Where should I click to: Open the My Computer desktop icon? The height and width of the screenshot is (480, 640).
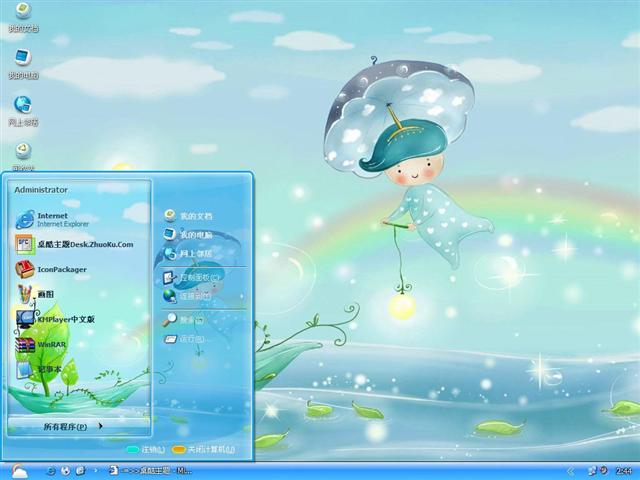point(23,64)
